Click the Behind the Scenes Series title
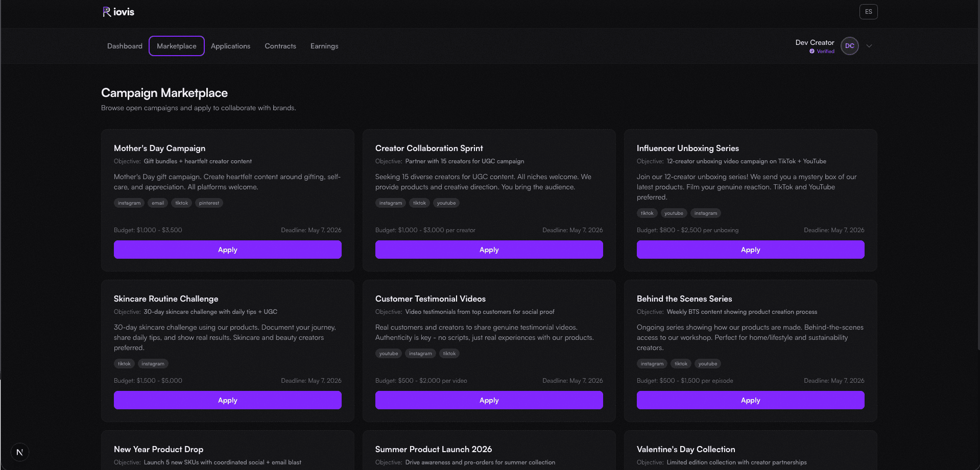 pyautogui.click(x=684, y=299)
